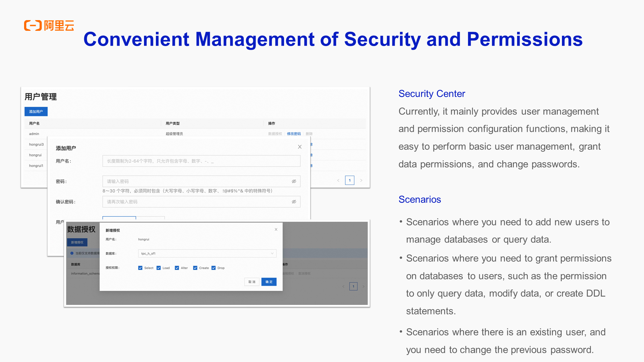
Task: Click 删除 link in admin row
Action: [309, 134]
